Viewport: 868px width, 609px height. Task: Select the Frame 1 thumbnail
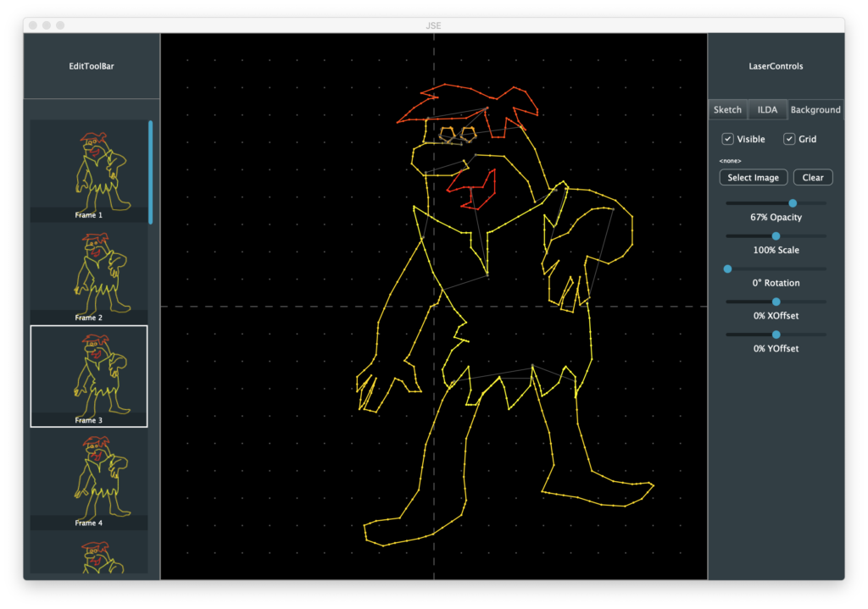[89, 171]
